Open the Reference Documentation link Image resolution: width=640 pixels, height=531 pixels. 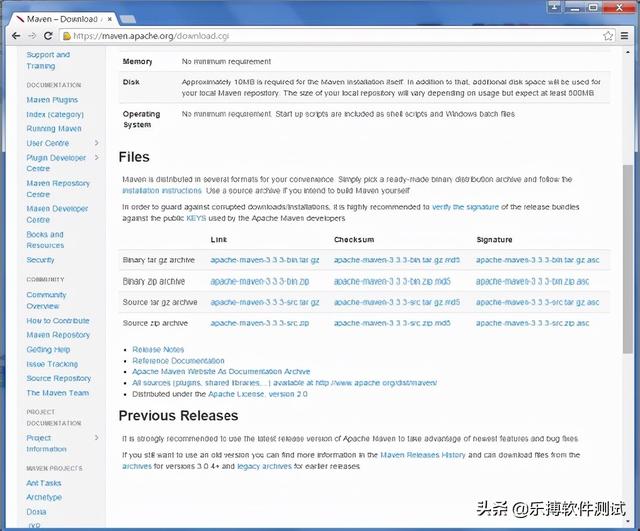click(x=178, y=361)
